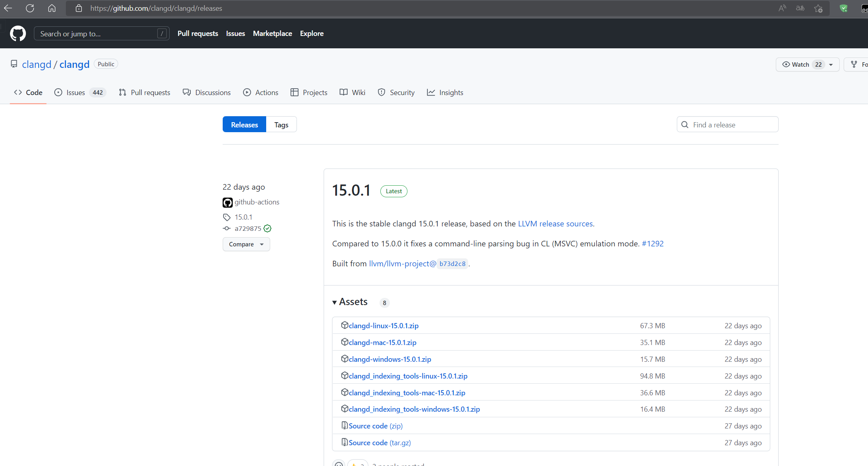Click the Read Aloud icon in browser toolbar
The height and width of the screenshot is (466, 868).
click(782, 8)
